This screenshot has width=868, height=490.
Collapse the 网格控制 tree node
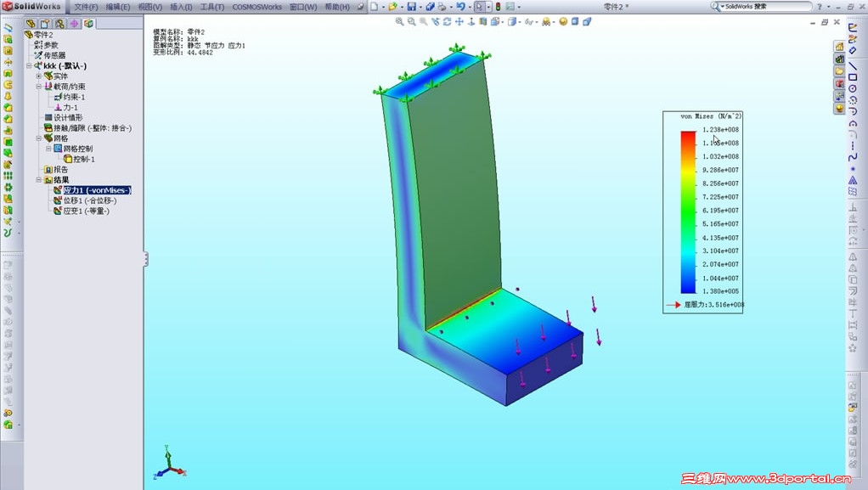click(48, 149)
